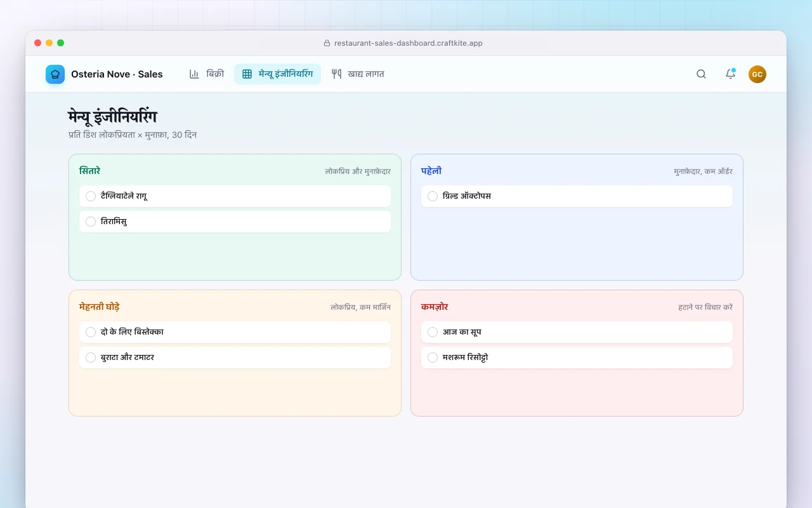This screenshot has height=508, width=812.
Task: Toggle the तिरामिसु circle checkbox
Action: [x=91, y=222]
